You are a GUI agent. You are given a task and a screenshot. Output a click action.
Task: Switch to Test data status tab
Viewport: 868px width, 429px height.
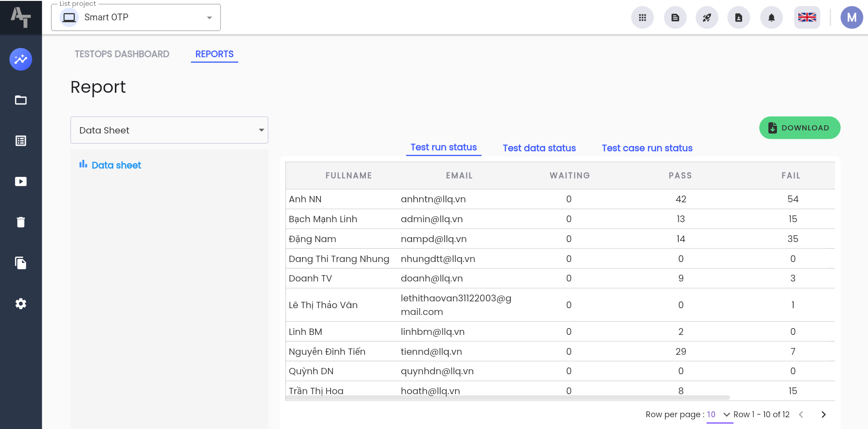coord(539,148)
